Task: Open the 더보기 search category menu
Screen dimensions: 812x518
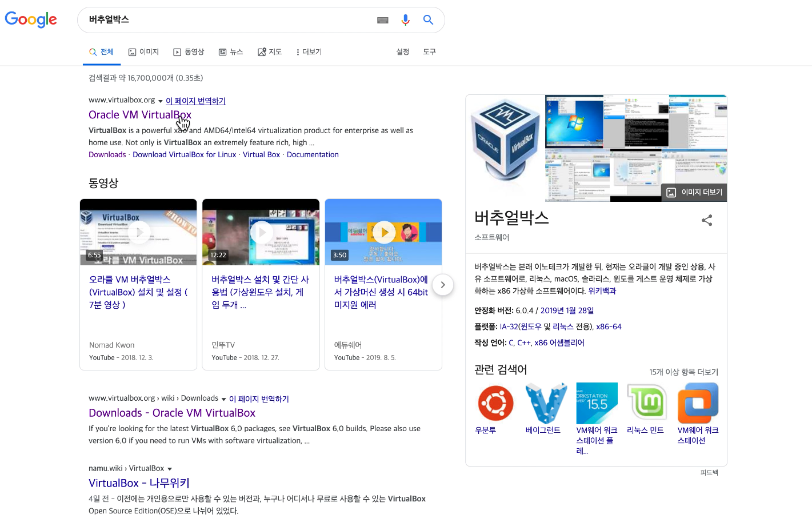Action: (309, 52)
